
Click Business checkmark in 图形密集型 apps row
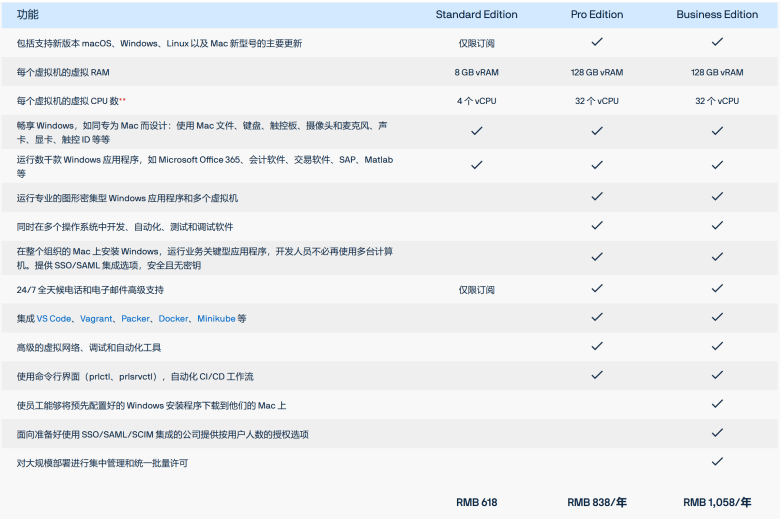tap(717, 196)
